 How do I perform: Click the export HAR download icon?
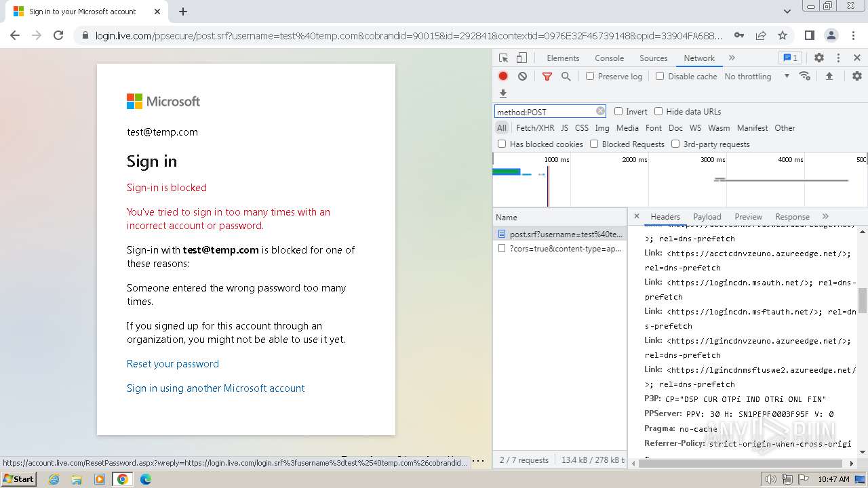(503, 94)
